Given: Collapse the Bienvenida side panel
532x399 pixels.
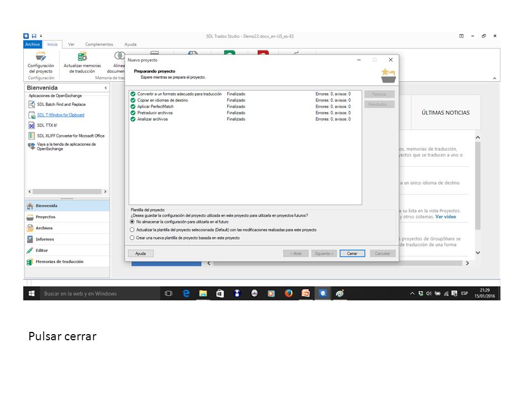Looking at the screenshot, I should pyautogui.click(x=106, y=88).
